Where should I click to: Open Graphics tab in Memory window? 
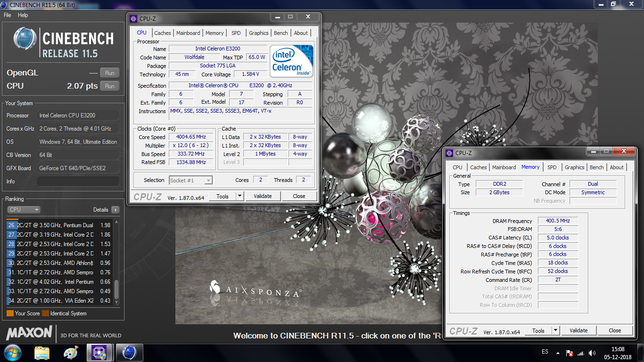point(575,167)
